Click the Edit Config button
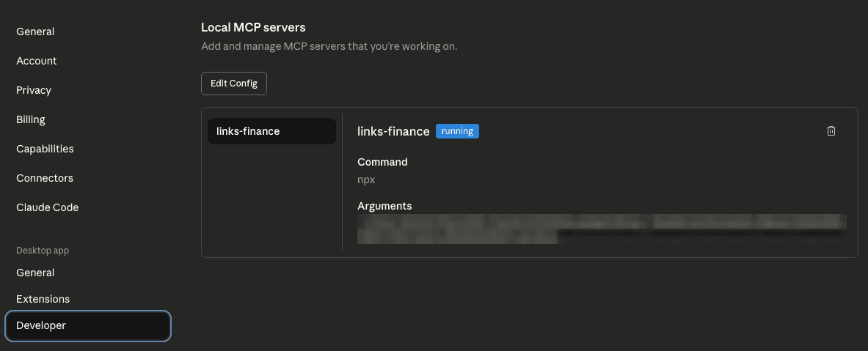868x351 pixels. click(234, 84)
